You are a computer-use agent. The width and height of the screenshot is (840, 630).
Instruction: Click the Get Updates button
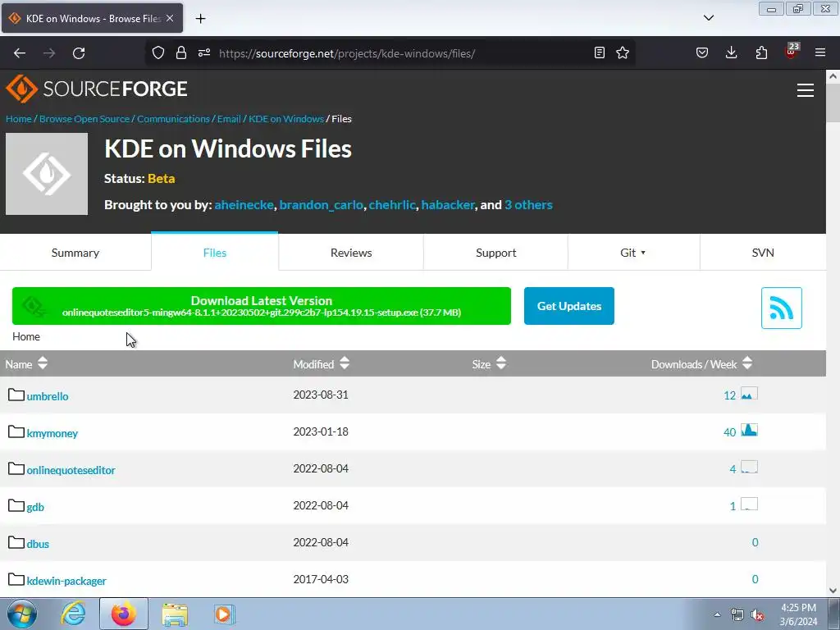click(569, 306)
